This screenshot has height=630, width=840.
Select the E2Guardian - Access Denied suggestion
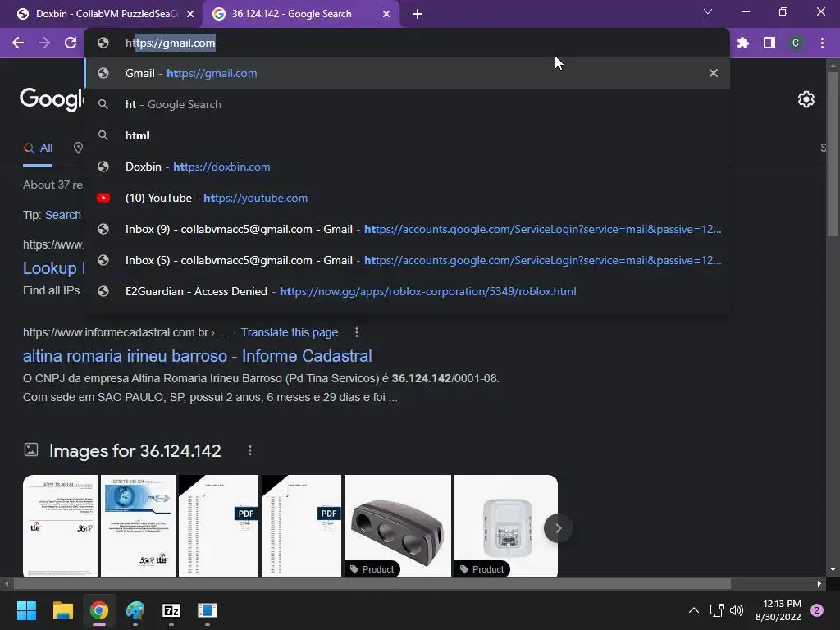click(x=407, y=291)
